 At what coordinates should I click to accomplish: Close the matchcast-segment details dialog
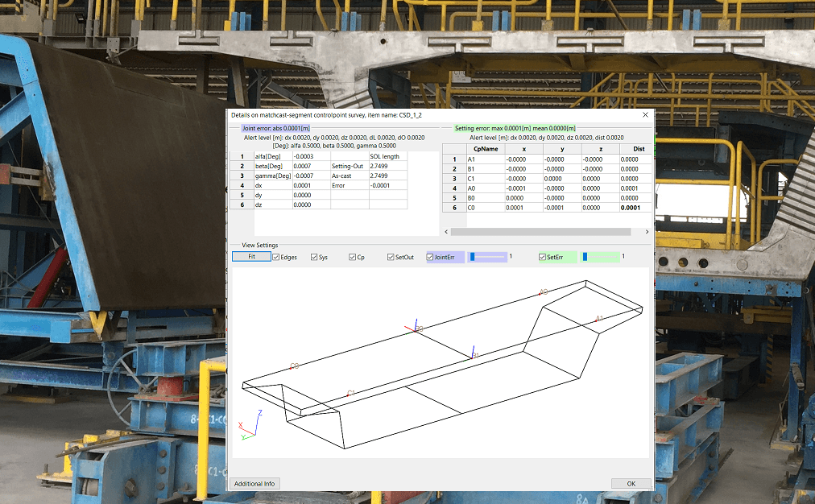(645, 115)
